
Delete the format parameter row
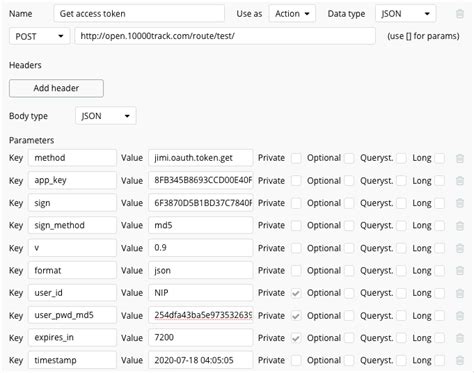tap(460, 271)
